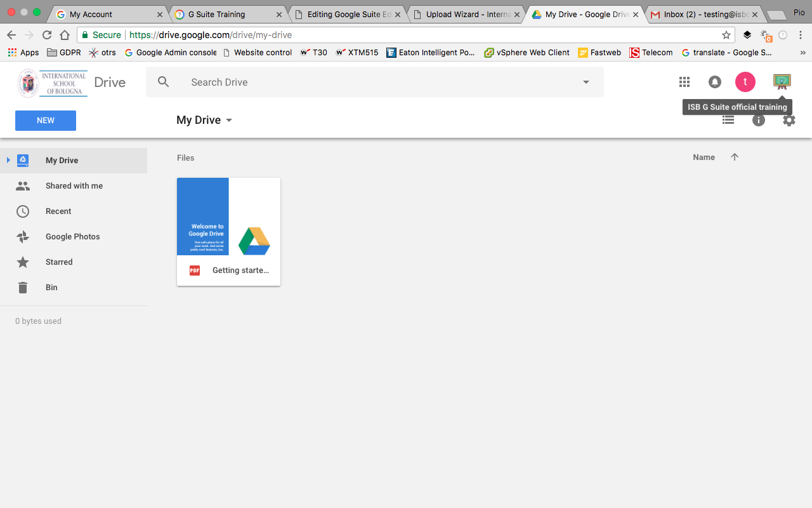This screenshot has width=812, height=508.
Task: Switch to the My Account tab
Action: pos(108,14)
